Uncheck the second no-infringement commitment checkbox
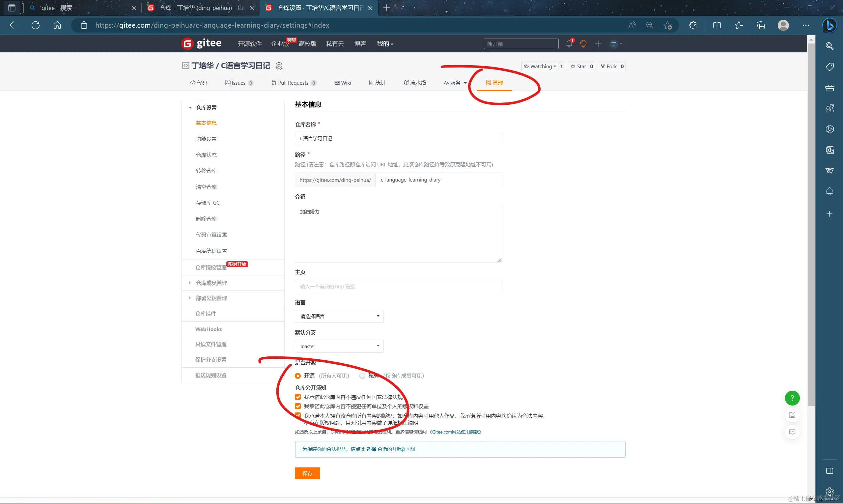This screenshot has height=504, width=843. click(x=298, y=406)
